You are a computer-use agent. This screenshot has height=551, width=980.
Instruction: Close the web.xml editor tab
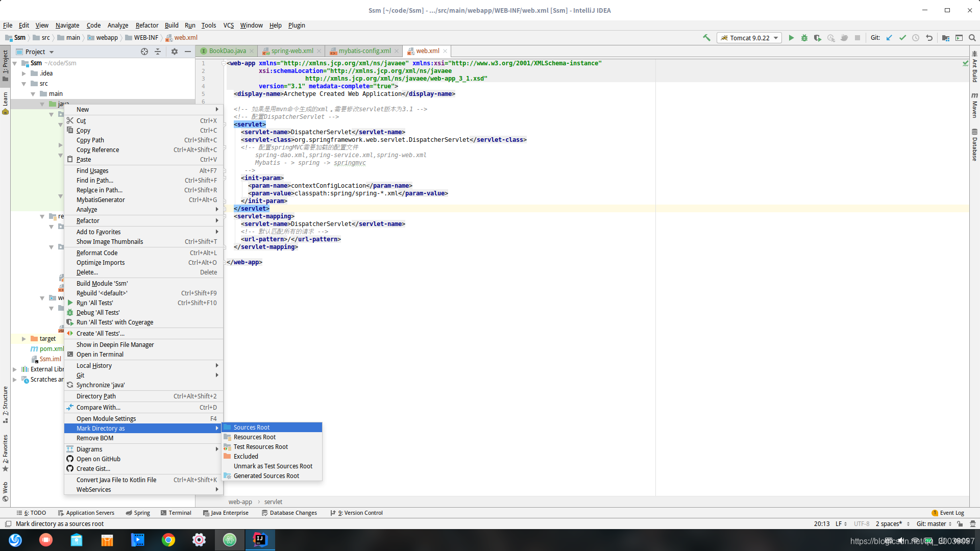pos(445,51)
